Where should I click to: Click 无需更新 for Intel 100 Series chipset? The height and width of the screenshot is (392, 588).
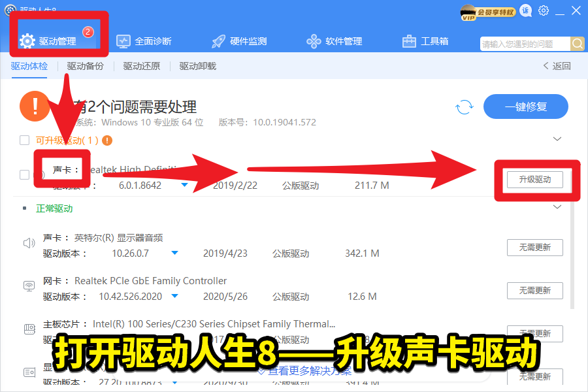534,333
